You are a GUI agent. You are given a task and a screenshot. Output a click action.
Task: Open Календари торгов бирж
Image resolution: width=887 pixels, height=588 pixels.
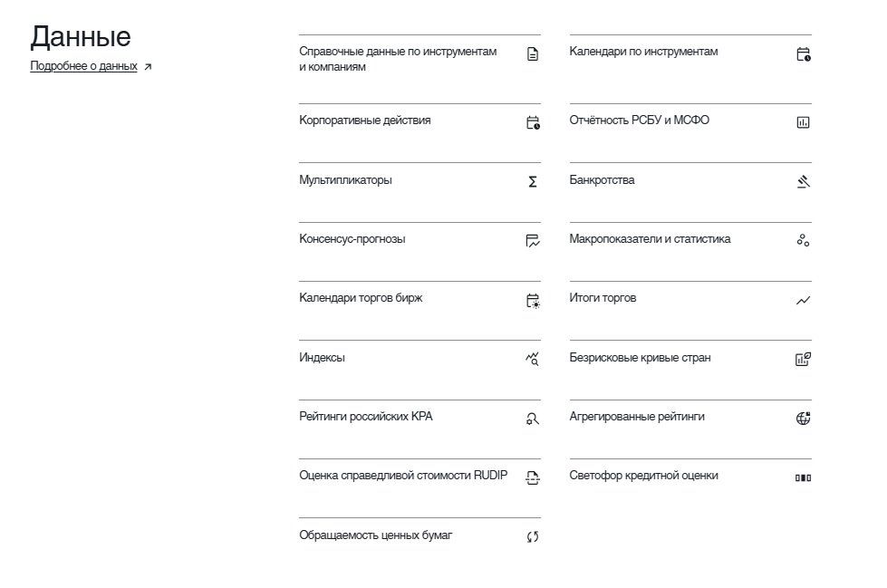pos(419,311)
